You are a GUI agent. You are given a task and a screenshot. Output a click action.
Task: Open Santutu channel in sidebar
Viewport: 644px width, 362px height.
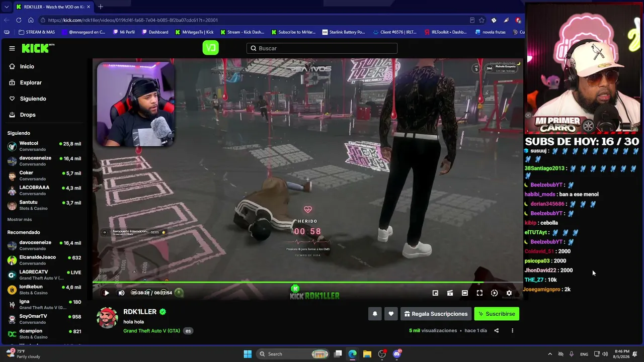(44, 205)
